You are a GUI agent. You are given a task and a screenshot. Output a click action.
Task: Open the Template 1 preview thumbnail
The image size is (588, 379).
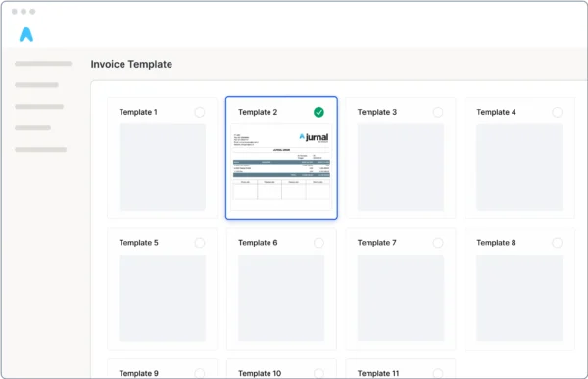163,166
